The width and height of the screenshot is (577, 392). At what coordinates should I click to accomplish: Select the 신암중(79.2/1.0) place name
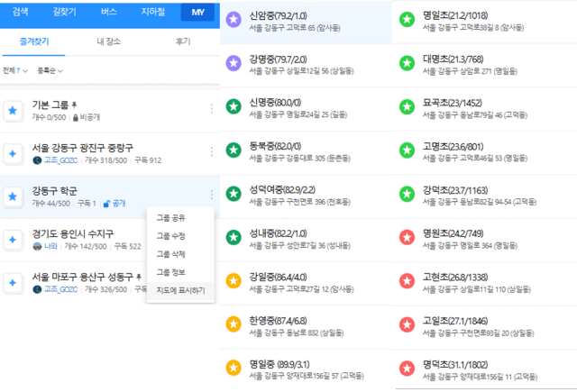pyautogui.click(x=279, y=16)
